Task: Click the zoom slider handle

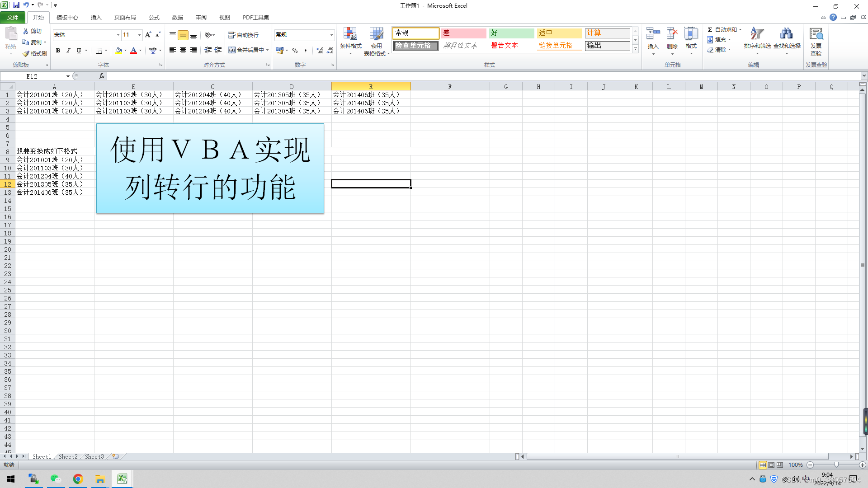Action: point(836,465)
